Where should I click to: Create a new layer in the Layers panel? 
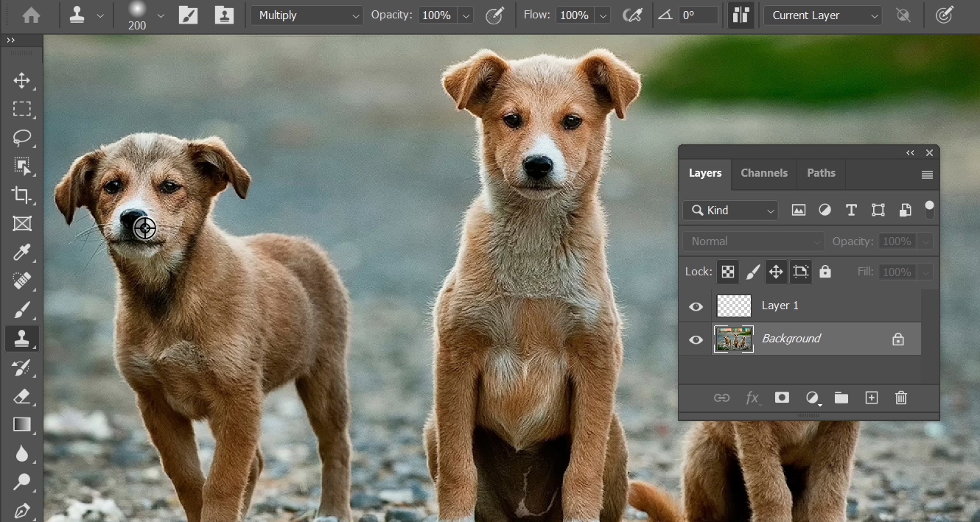click(x=872, y=398)
